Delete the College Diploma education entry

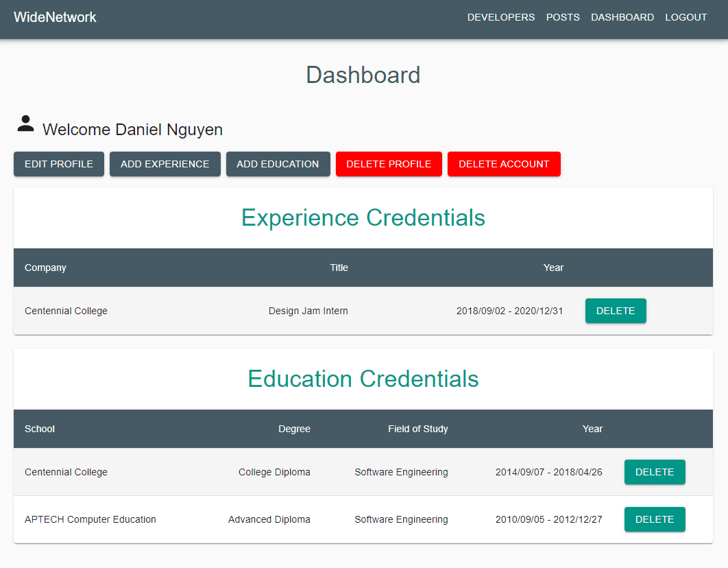[x=655, y=472]
